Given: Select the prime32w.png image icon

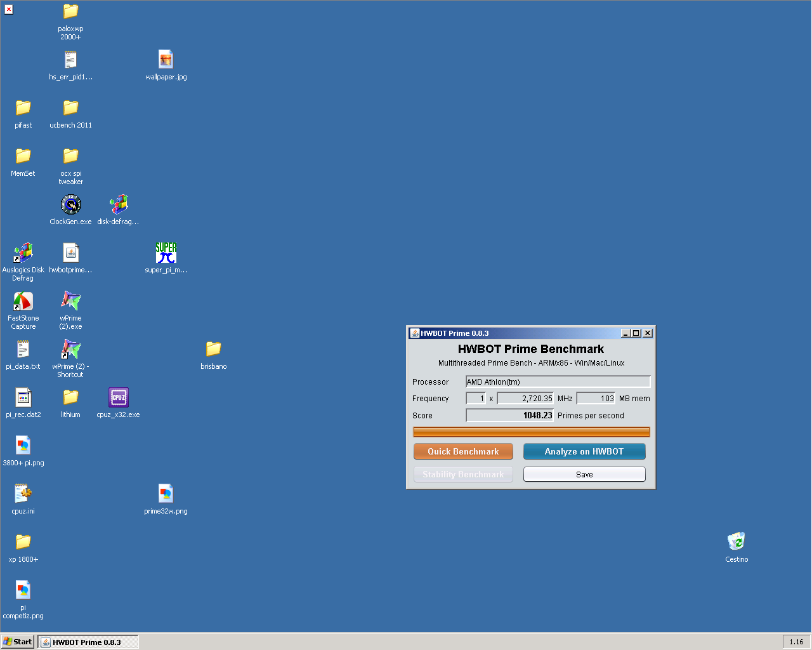Looking at the screenshot, I should tap(166, 494).
